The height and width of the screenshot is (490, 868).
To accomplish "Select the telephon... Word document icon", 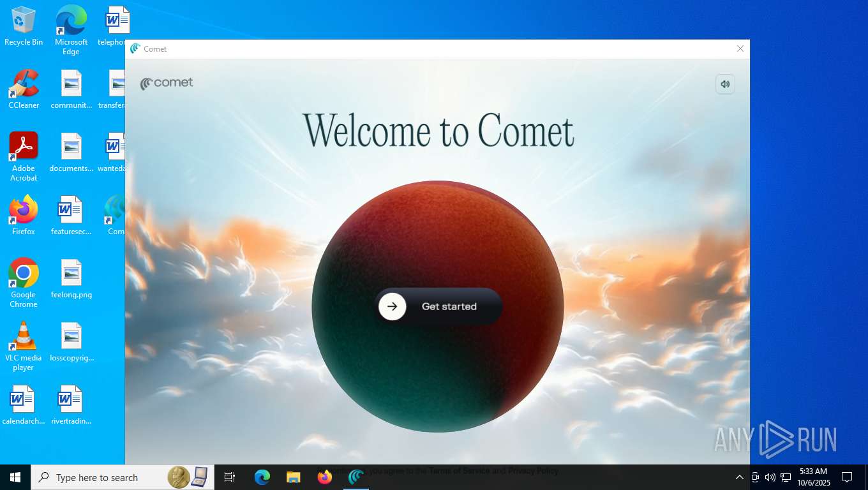I will (x=112, y=26).
